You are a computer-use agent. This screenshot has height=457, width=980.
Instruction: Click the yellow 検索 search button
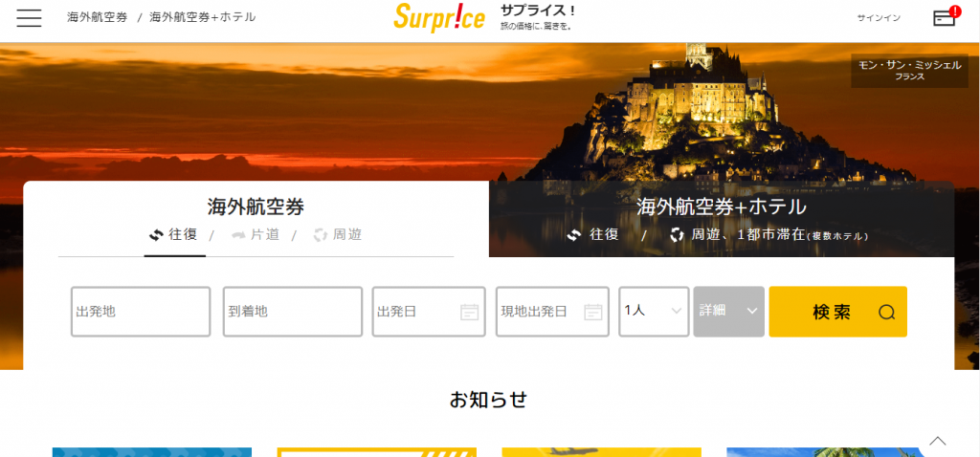click(837, 312)
